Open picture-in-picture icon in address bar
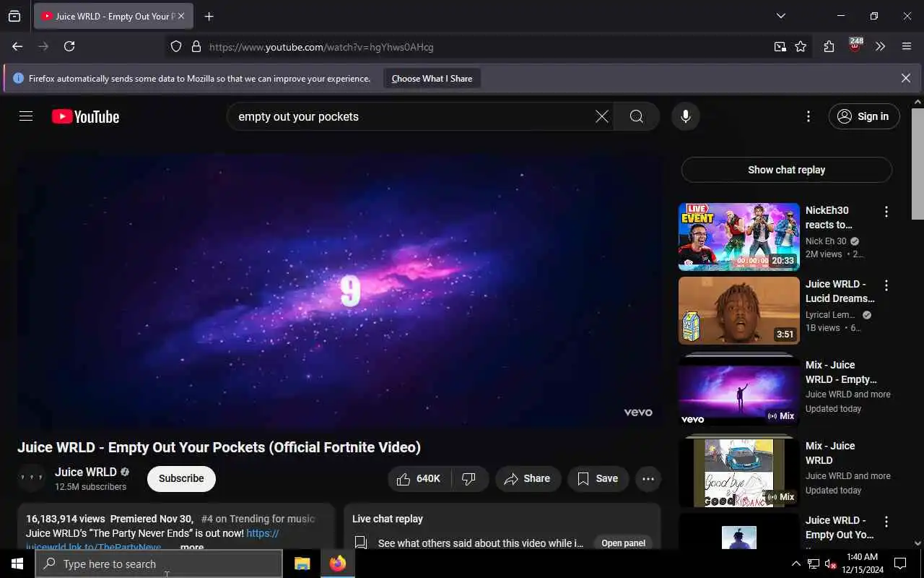 [780, 46]
